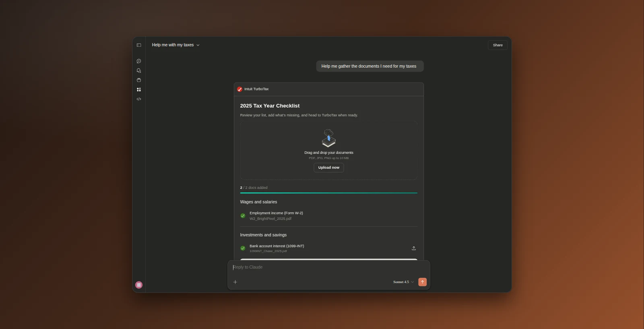Screen dimensions: 644x329
Task: Click the plus attachment icon in reply box
Action: [235, 282]
